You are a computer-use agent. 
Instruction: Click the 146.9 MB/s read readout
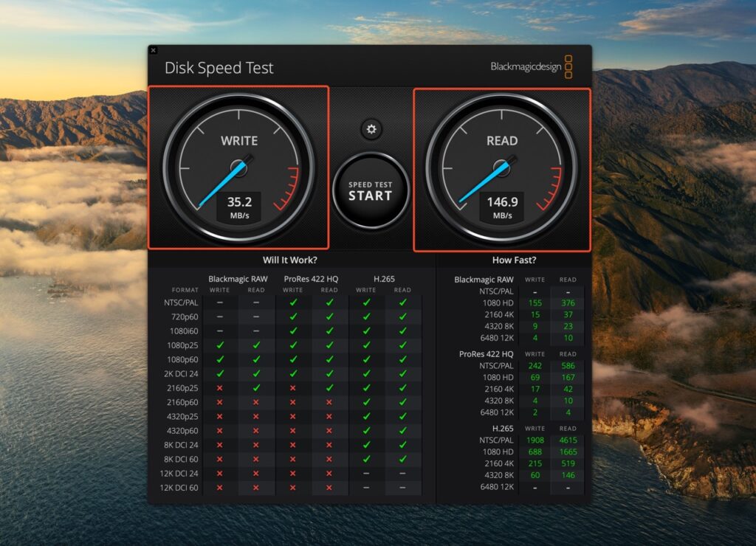pos(503,207)
